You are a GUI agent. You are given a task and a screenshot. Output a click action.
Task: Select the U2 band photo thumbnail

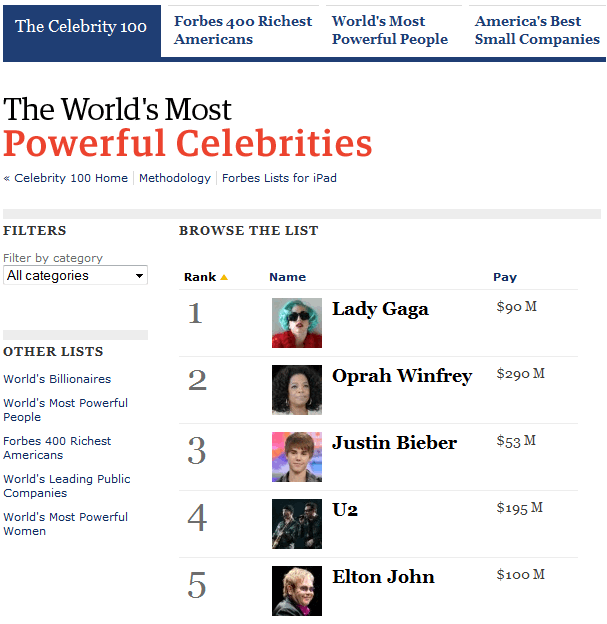coord(297,524)
